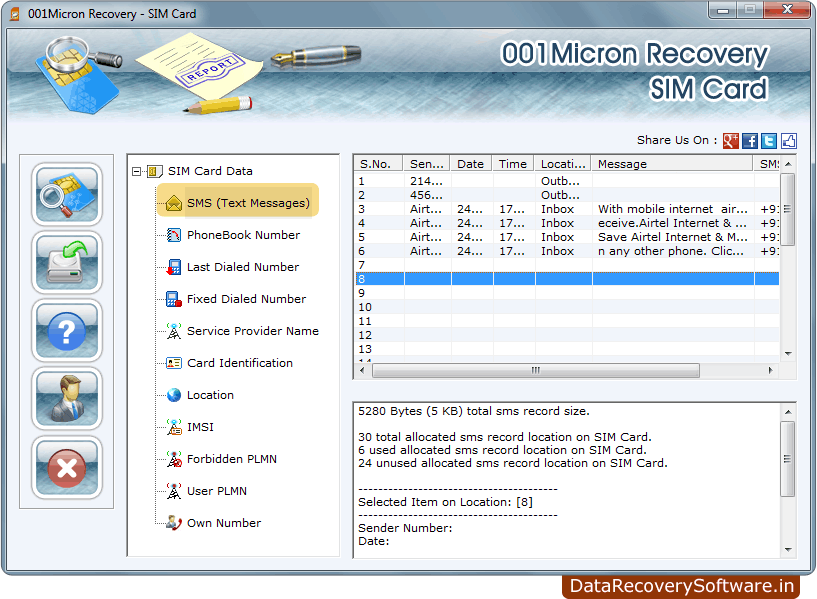Open Own Number entry

[x=224, y=523]
